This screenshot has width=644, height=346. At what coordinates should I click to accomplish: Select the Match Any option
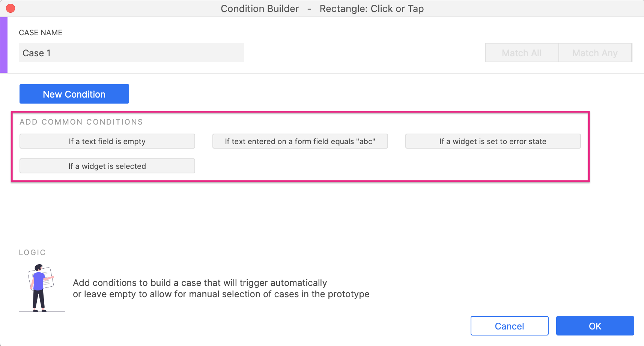(x=595, y=53)
